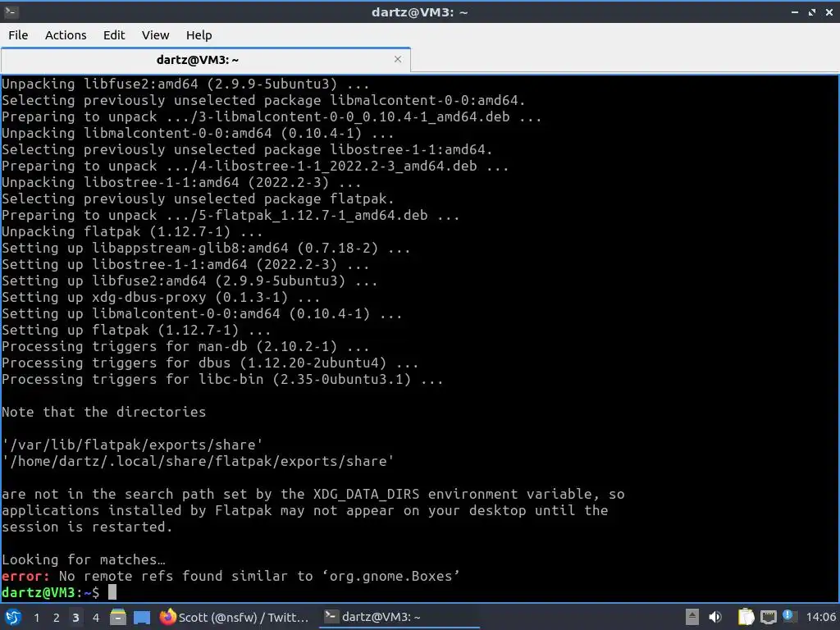Open the Actions menu
Image resolution: width=840 pixels, height=630 pixels.
(66, 35)
